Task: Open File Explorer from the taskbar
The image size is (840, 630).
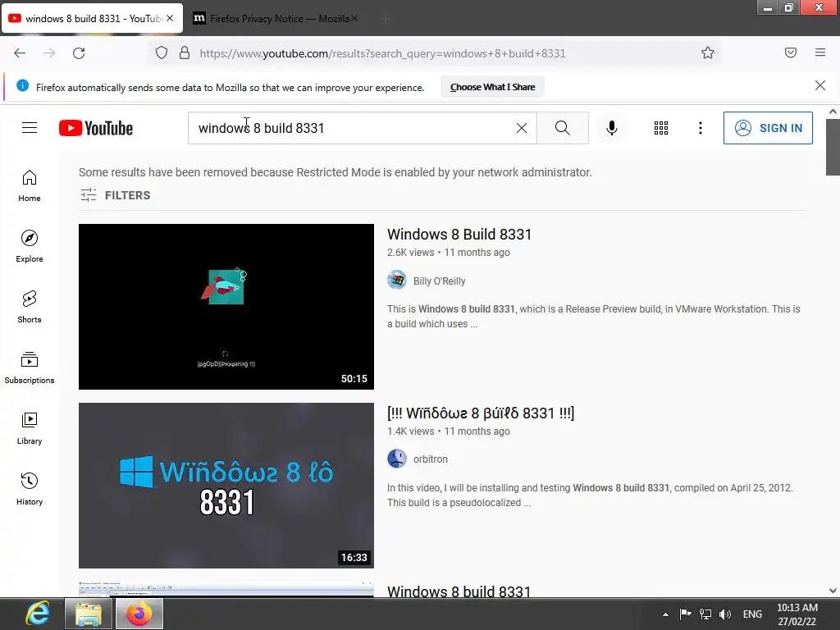Action: (89, 614)
